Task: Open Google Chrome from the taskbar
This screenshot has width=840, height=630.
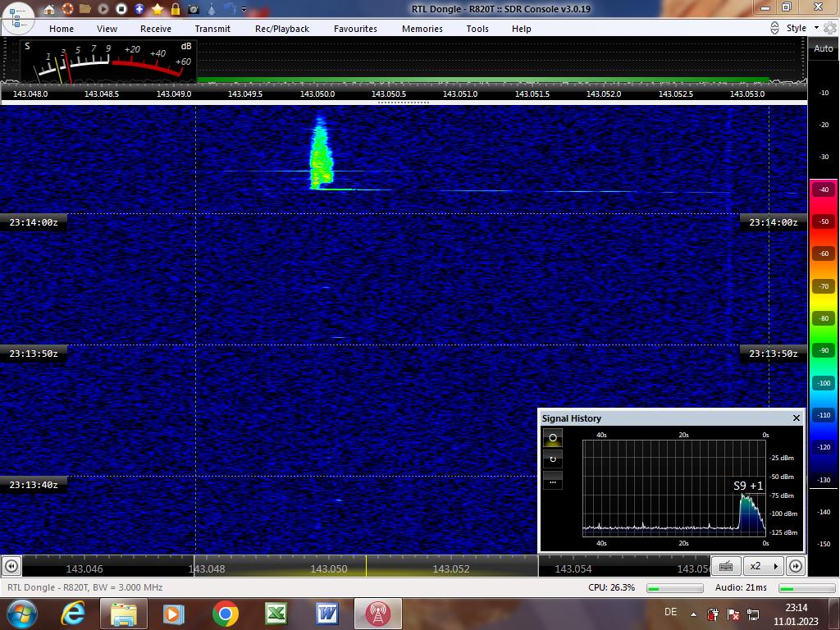Action: pyautogui.click(x=225, y=614)
